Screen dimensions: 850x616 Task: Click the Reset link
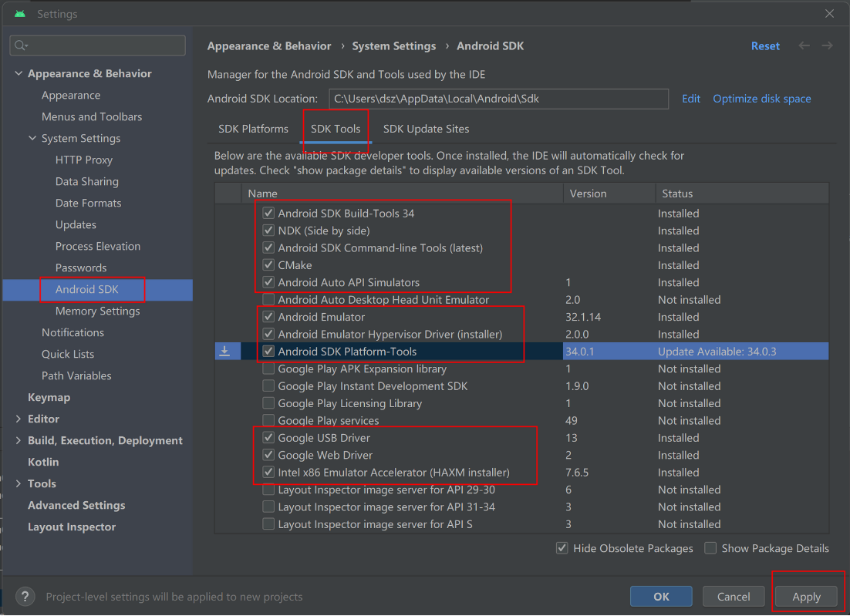(x=765, y=46)
